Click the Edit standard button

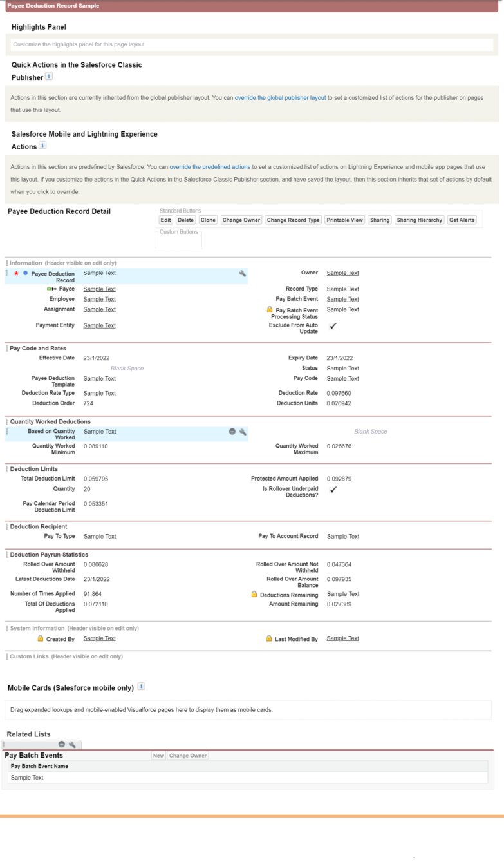(166, 220)
